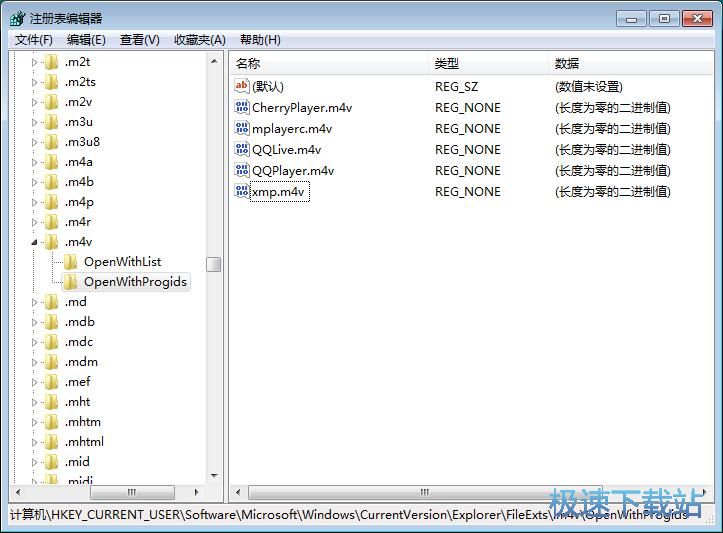Viewport: 723px width, 533px height.
Task: Click the OpenWithList folder icon
Action: pyautogui.click(x=71, y=262)
